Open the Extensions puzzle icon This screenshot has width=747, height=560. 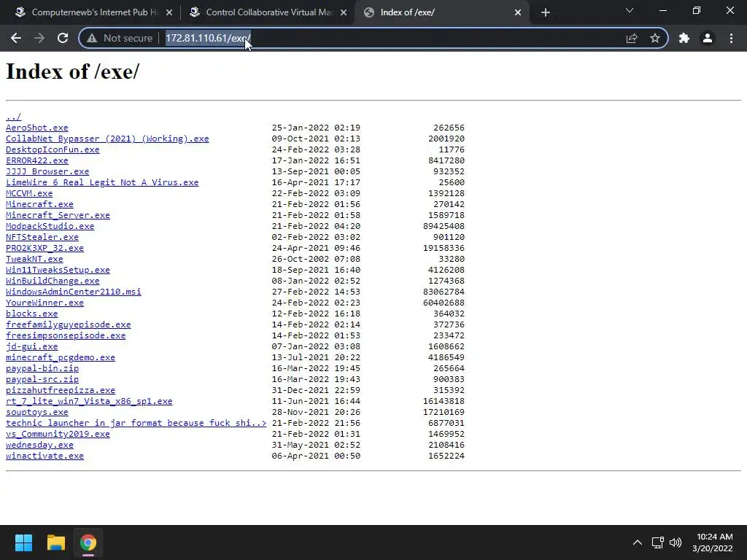coord(684,38)
